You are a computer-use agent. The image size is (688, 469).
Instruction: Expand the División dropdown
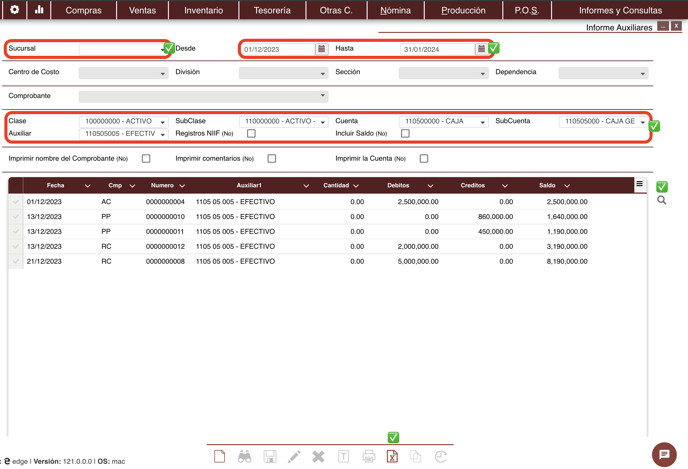point(284,73)
